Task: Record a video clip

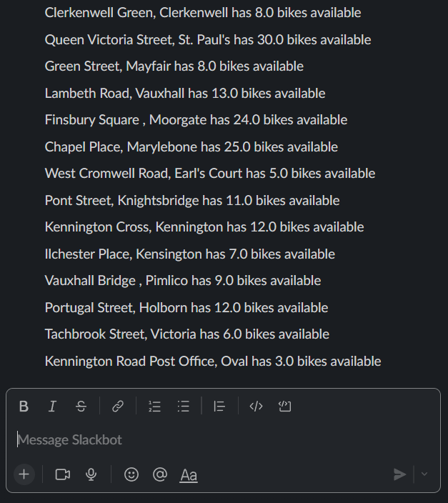Action: [63, 474]
